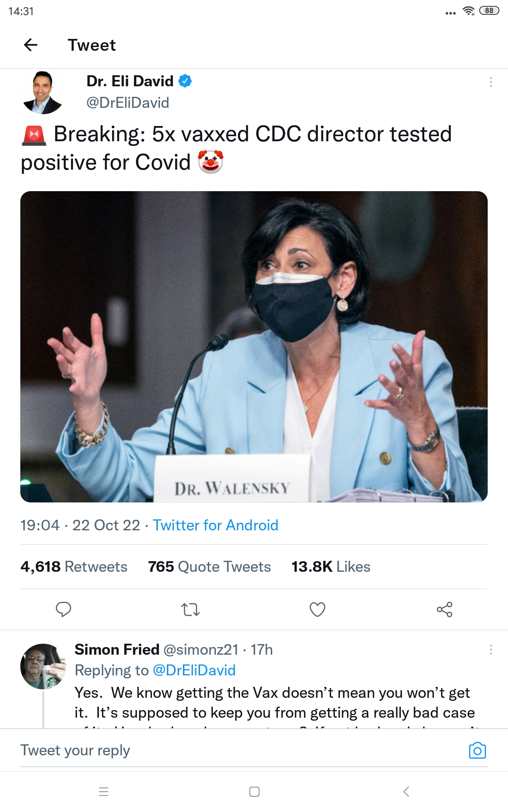This screenshot has width=508, height=812.
Task: Open the attached photo of Dr. Walensky
Action: (x=254, y=347)
